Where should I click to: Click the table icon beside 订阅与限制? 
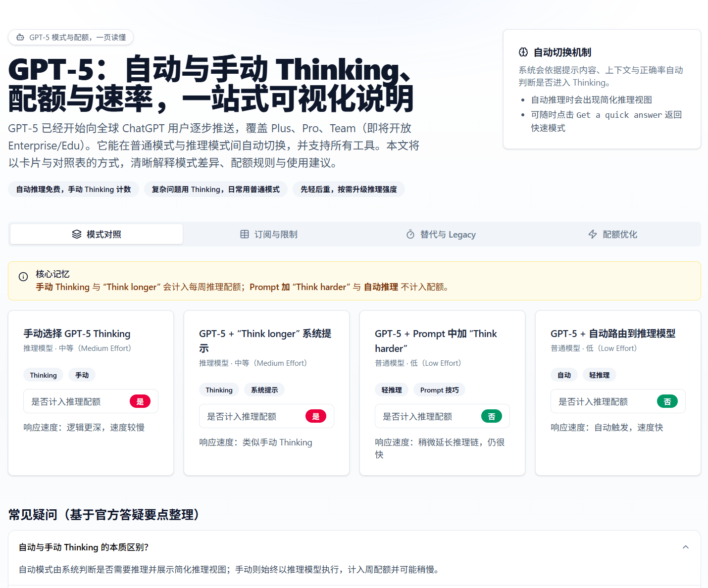click(x=245, y=234)
